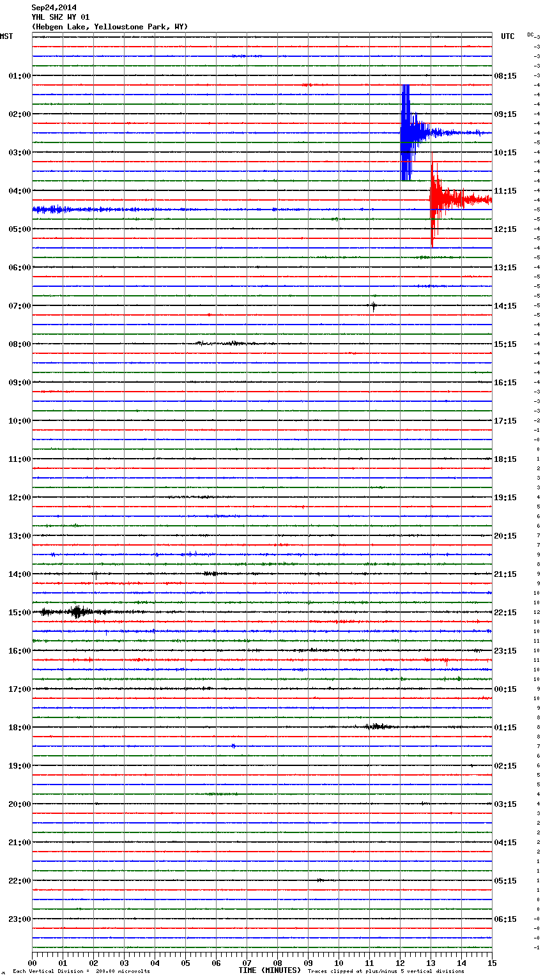Select the 16:00 MST time label
The width and height of the screenshot is (543, 980).
[20, 651]
